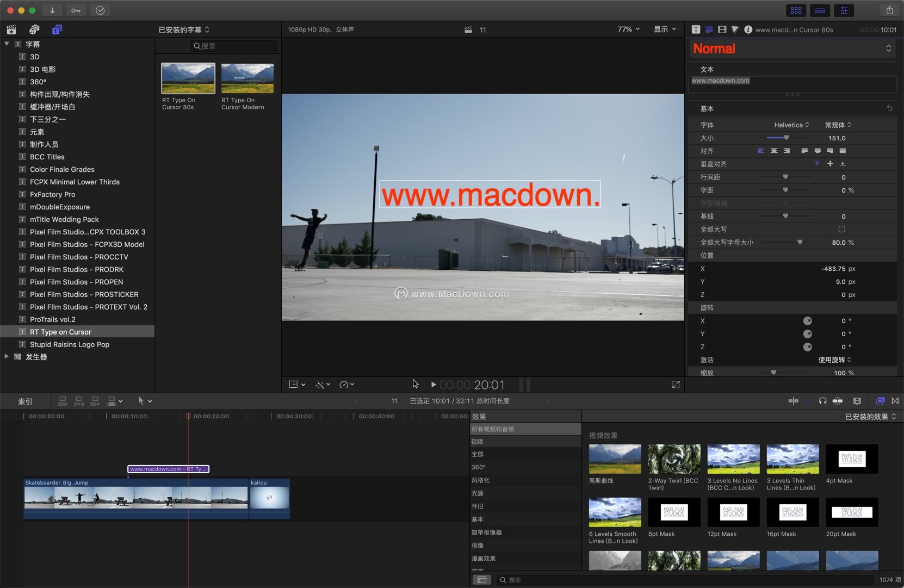Select the www.macdown.com title clip in timeline

(168, 469)
